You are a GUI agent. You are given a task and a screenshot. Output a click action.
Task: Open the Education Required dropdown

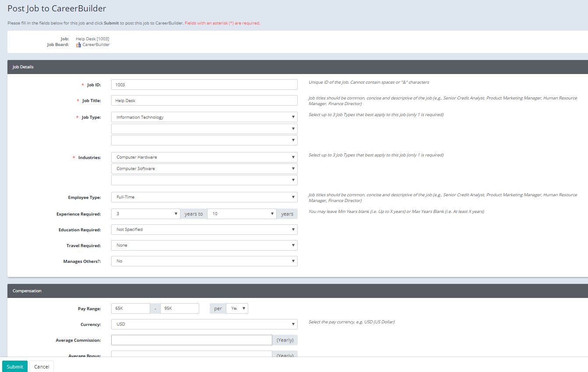pyautogui.click(x=204, y=230)
